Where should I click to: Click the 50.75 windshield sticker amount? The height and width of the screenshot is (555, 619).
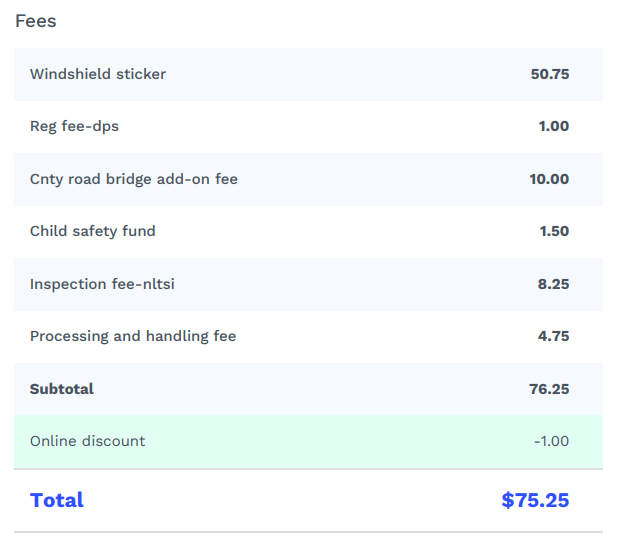[550, 74]
